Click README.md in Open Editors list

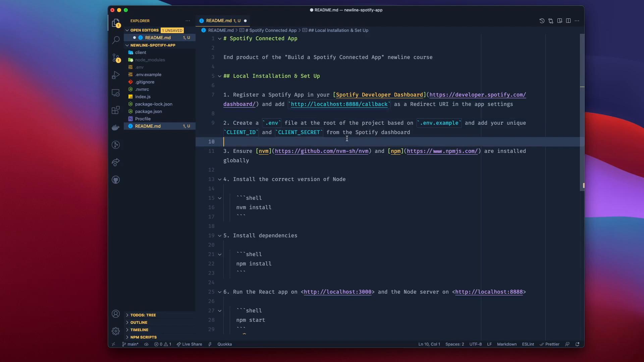tap(160, 38)
